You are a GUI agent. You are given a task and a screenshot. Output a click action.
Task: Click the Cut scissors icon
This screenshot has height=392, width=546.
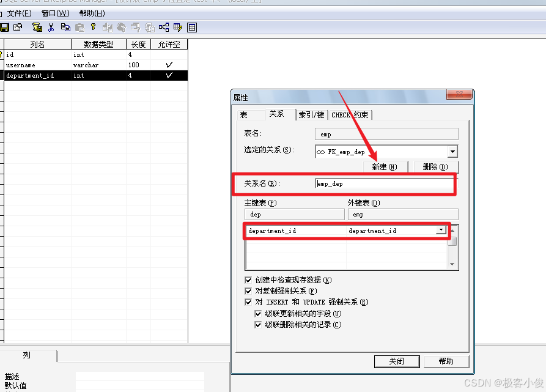tap(51, 28)
